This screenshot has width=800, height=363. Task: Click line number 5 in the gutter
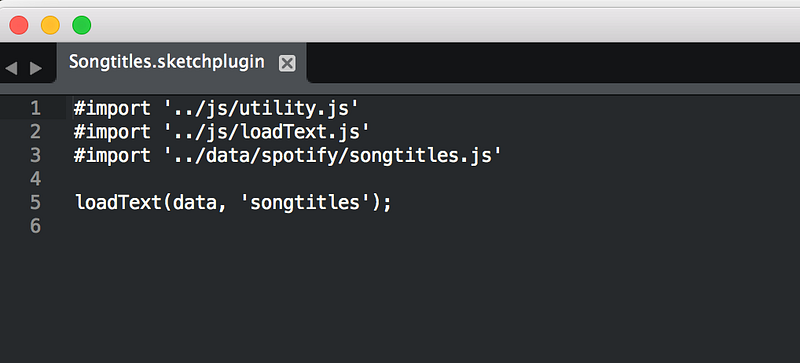click(x=35, y=202)
